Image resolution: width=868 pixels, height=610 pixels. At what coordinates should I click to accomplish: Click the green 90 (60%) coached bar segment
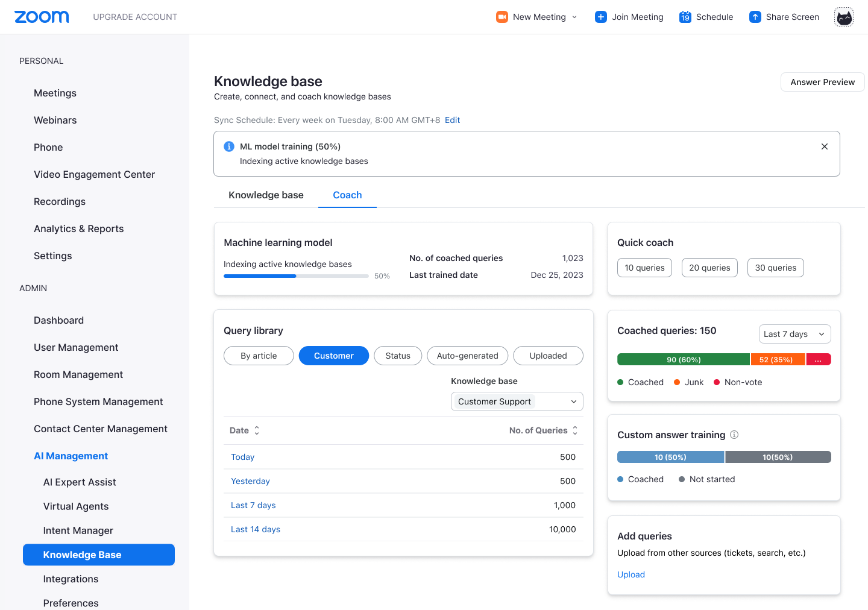684,359
